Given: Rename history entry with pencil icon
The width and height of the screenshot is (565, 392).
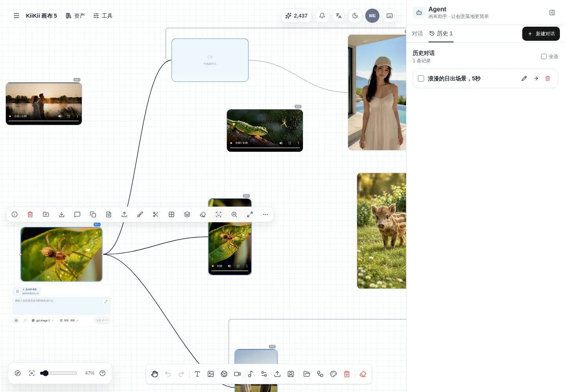Looking at the screenshot, I should 524,78.
